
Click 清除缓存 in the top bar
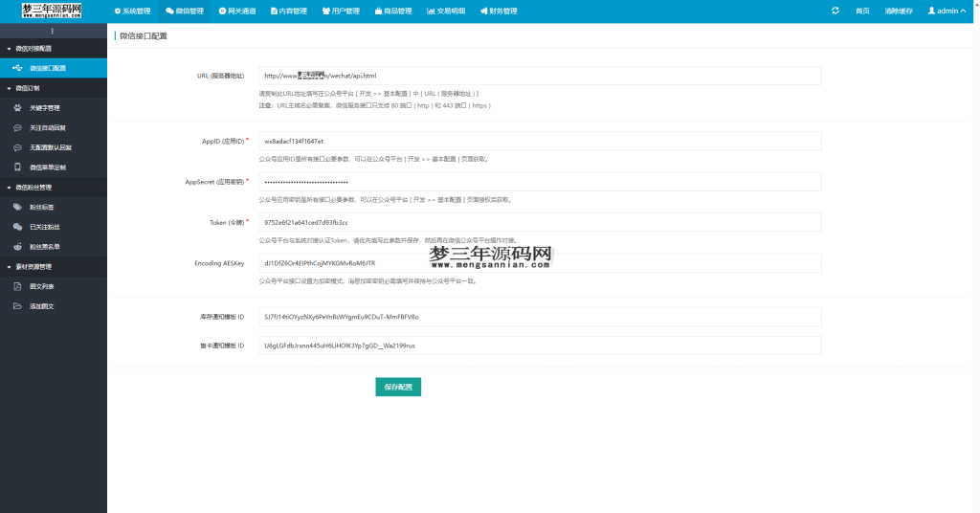[x=898, y=11]
